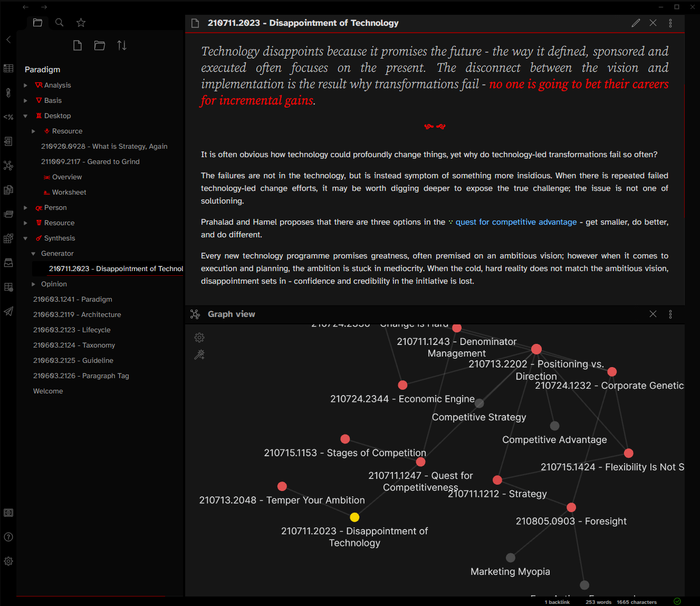Open note '210603.2125 - Guideline'
Viewport: 700px width, 606px height.
pos(73,360)
